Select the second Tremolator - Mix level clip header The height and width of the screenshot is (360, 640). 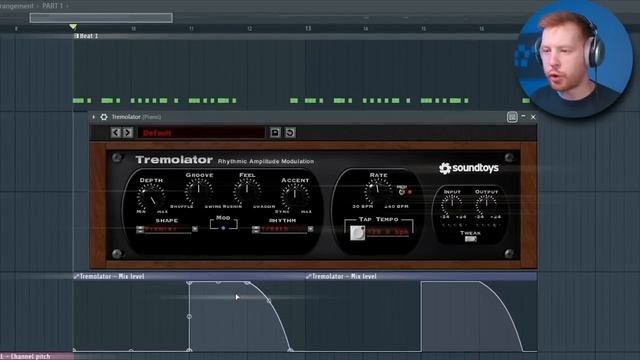click(421, 276)
